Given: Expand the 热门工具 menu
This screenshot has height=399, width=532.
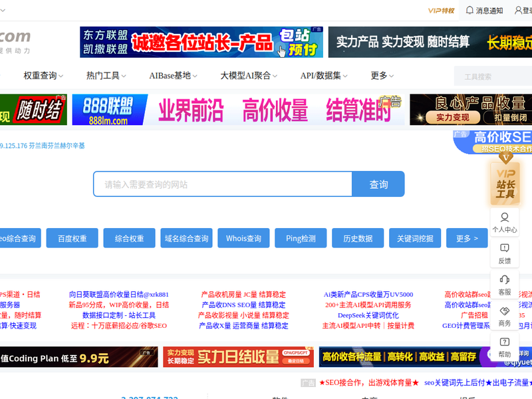Looking at the screenshot, I should tap(106, 76).
